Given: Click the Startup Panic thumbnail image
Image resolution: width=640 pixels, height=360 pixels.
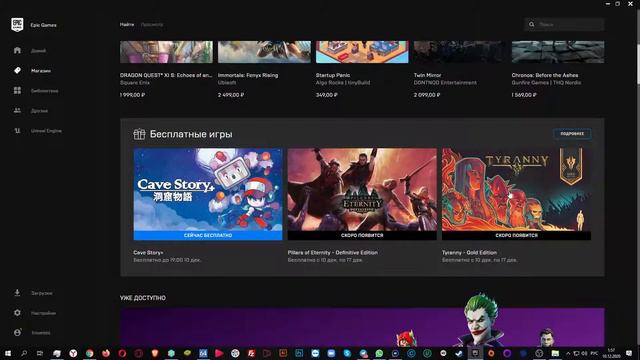Looking at the screenshot, I should [x=362, y=52].
